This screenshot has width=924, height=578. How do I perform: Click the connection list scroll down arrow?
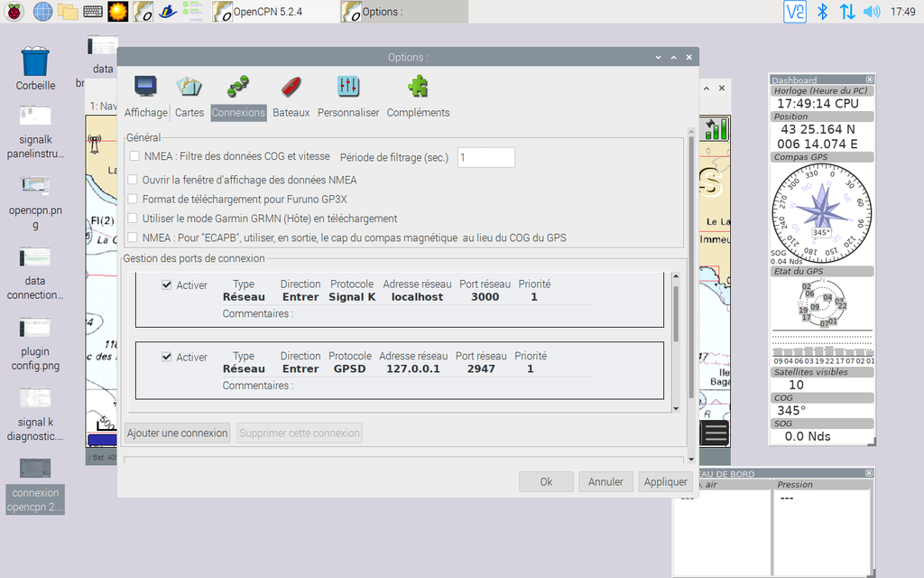(676, 408)
